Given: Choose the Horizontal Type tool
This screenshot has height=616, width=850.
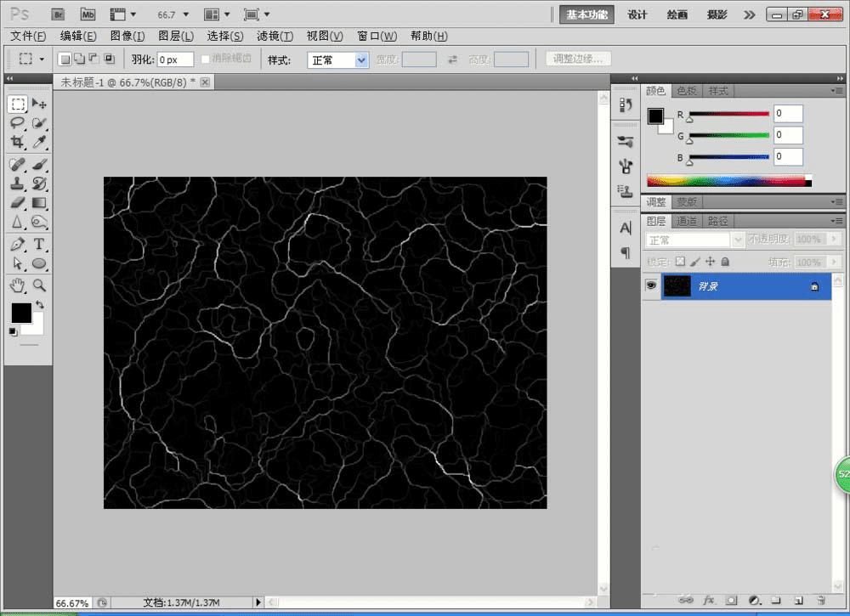Looking at the screenshot, I should coord(39,245).
